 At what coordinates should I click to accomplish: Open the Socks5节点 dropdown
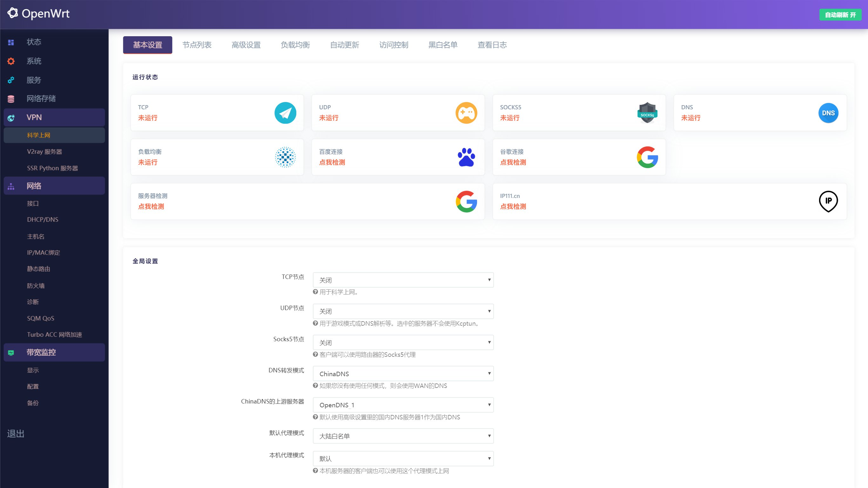pyautogui.click(x=403, y=342)
